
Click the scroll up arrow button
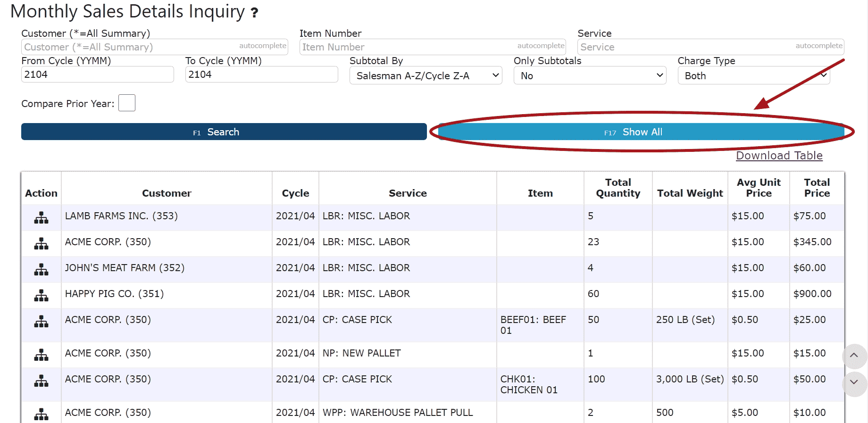[x=854, y=356]
